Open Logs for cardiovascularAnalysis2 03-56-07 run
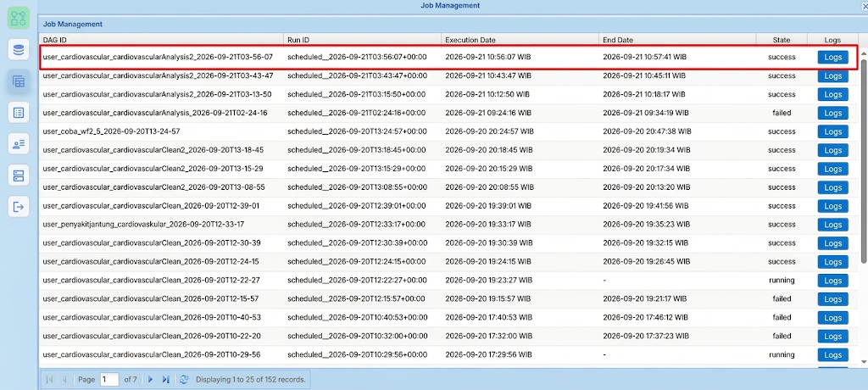This screenshot has width=868, height=390. pos(832,57)
